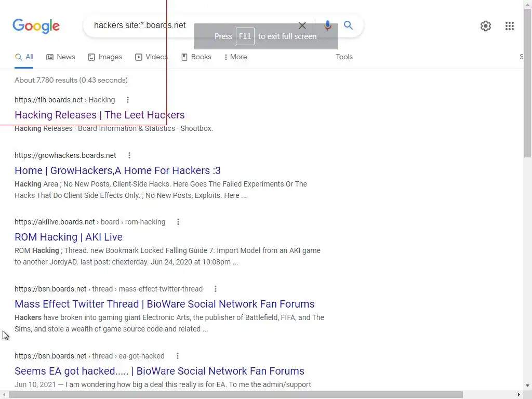Open options menu for akilive.boards.net result
The height and width of the screenshot is (399, 532).
(x=178, y=222)
